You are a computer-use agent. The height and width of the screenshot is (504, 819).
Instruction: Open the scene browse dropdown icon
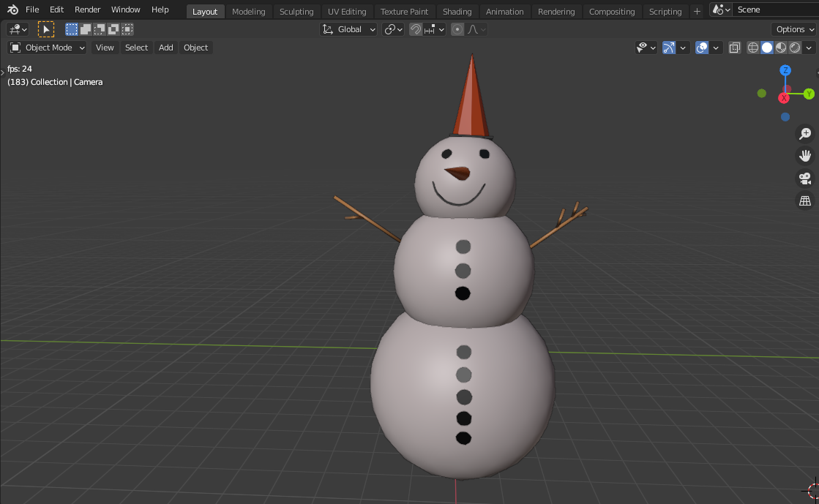pos(722,10)
